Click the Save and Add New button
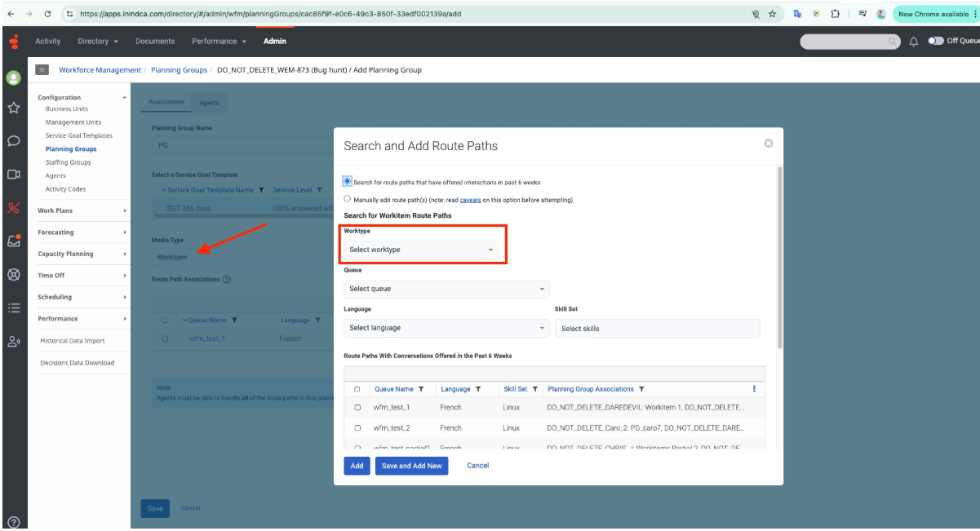This screenshot has width=980, height=531. [x=411, y=466]
